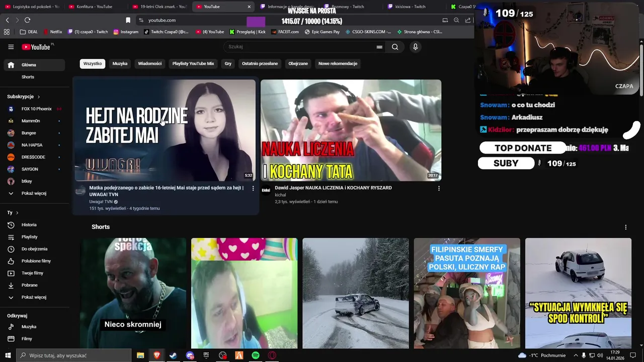
Task: Open File Explorer in taskbar
Action: pyautogui.click(x=140, y=355)
